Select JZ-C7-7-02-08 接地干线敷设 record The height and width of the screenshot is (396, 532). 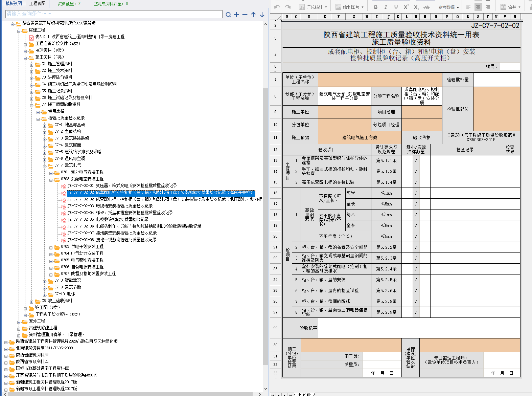(112, 240)
